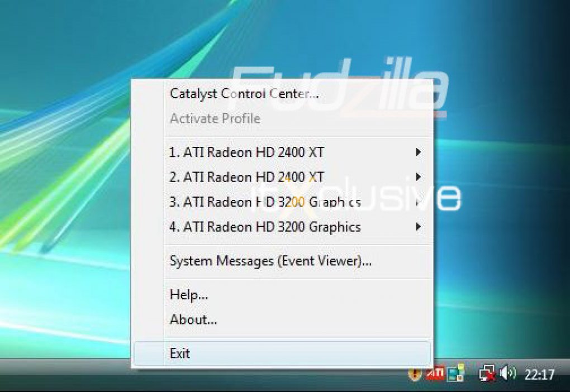Open the About... entry

click(282, 319)
